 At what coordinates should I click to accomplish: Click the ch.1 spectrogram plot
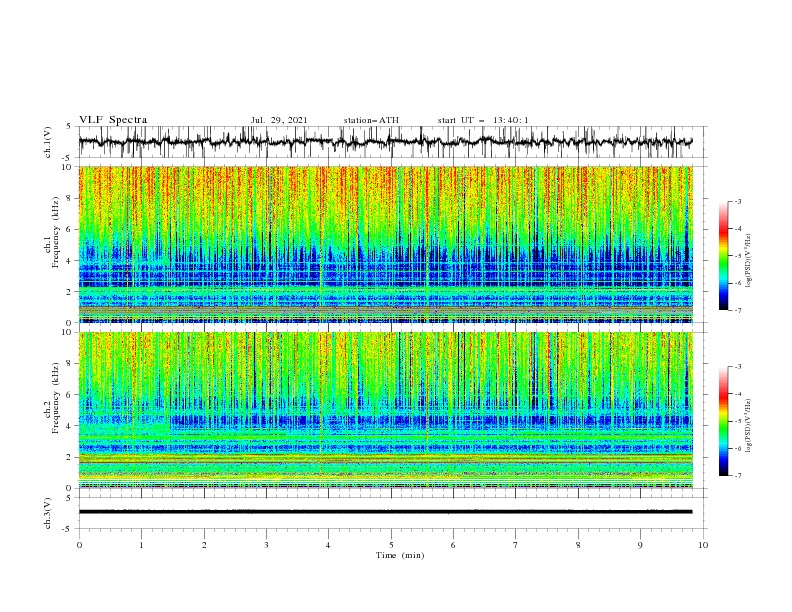point(386,244)
